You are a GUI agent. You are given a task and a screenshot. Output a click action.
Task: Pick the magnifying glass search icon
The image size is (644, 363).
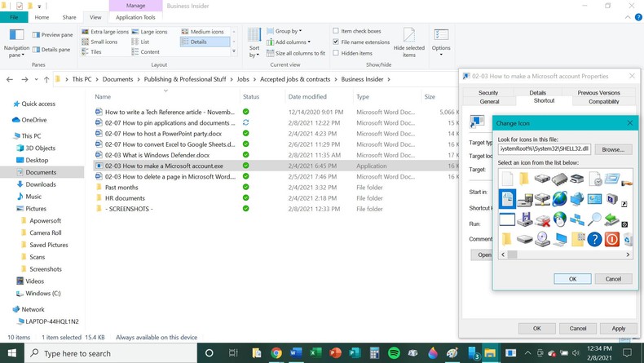(594, 219)
